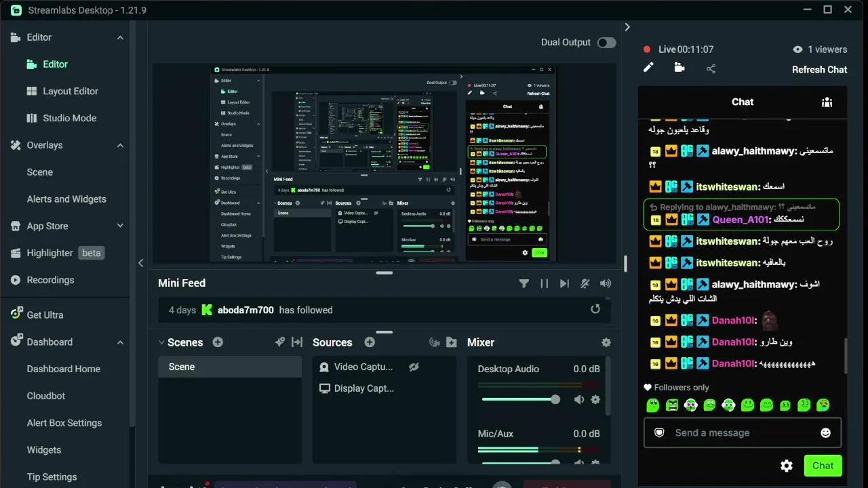This screenshot has height=488, width=868.
Task: Collapse the chat panel arrow
Action: point(627,27)
